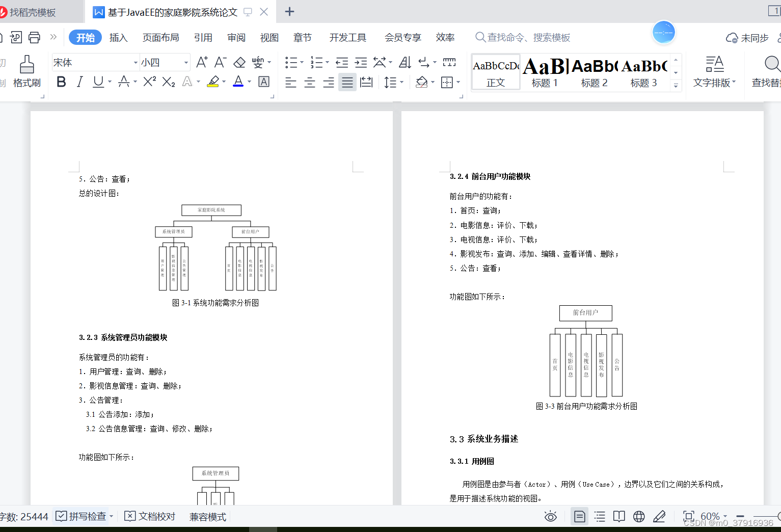Increase font size with A+ icon

201,62
